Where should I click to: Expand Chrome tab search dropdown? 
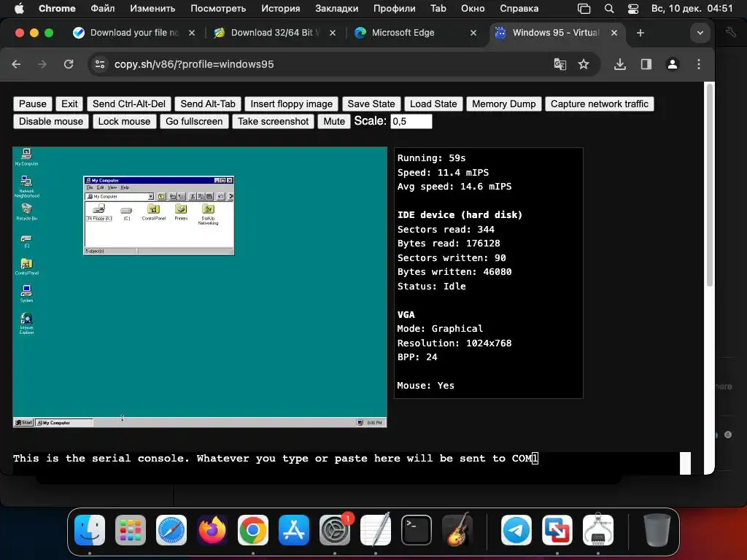[x=700, y=33]
